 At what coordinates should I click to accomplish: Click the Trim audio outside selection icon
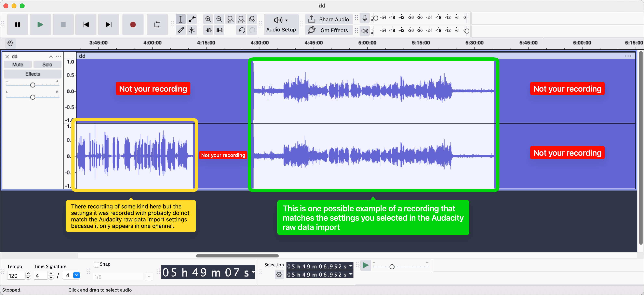pyautogui.click(x=209, y=30)
